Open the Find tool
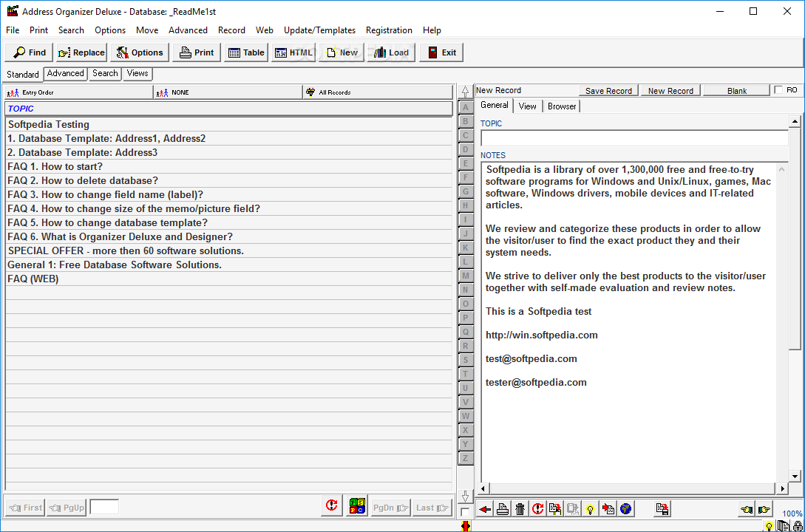 (x=30, y=52)
